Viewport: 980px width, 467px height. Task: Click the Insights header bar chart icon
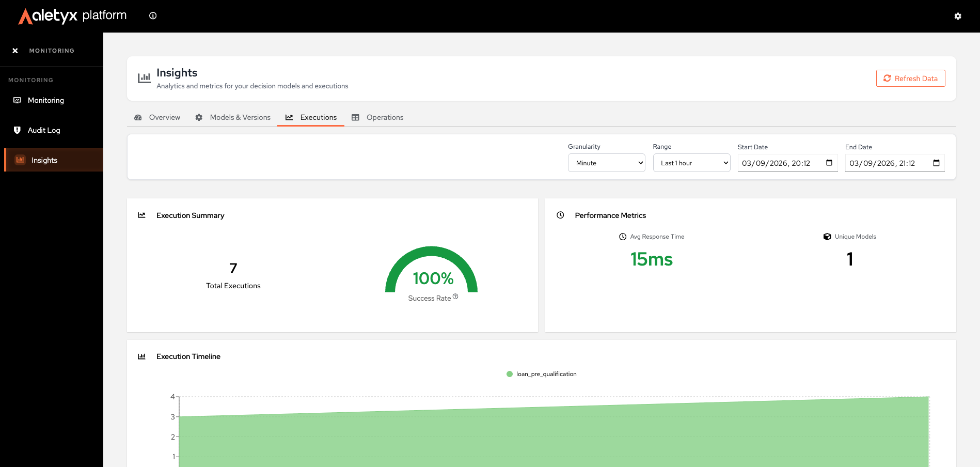coord(144,78)
